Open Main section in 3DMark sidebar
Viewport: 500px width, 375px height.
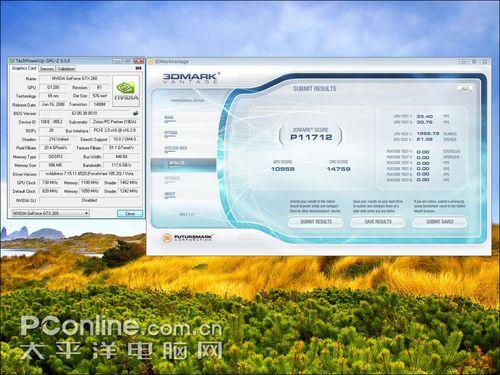pos(169,118)
